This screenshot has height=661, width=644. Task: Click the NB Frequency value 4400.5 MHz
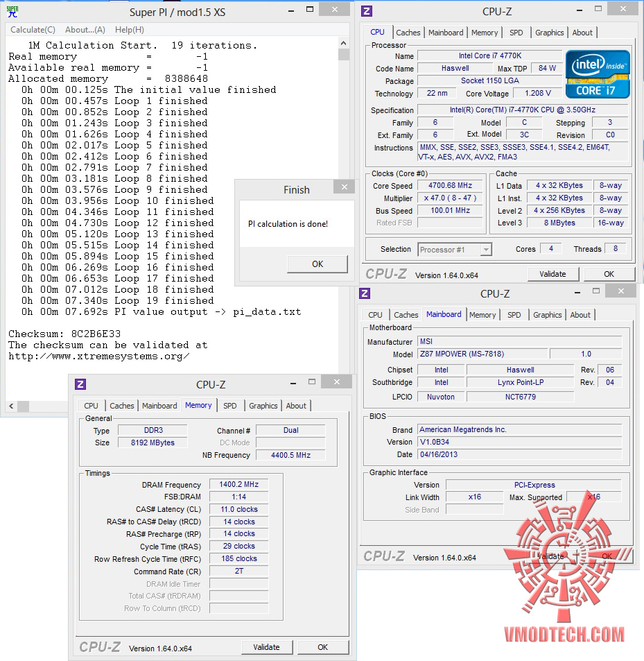[290, 455]
